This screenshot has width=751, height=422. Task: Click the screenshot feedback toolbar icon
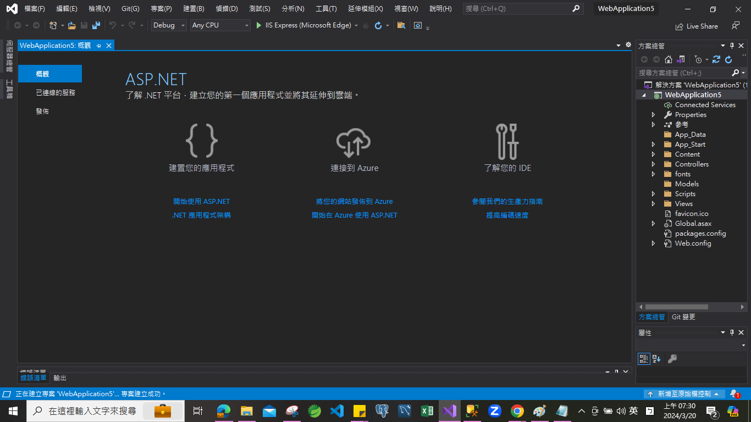418,25
